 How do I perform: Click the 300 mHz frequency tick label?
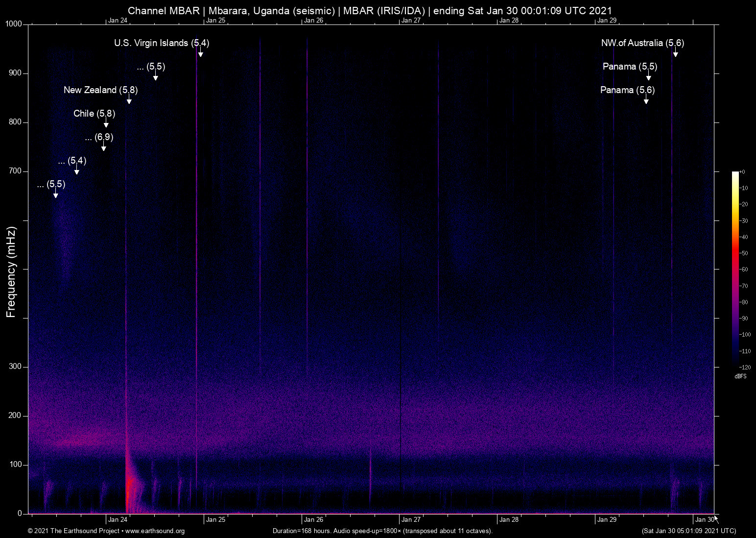point(15,367)
